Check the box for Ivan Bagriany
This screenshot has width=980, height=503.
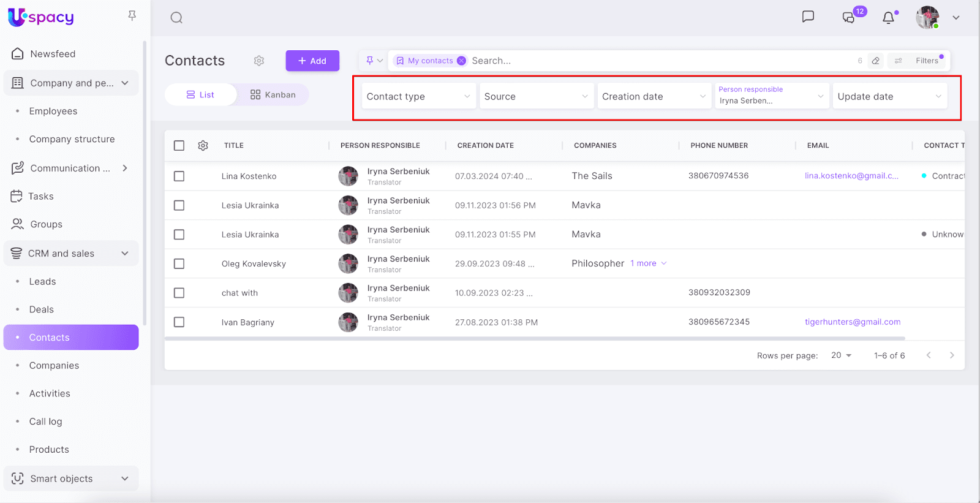click(179, 322)
